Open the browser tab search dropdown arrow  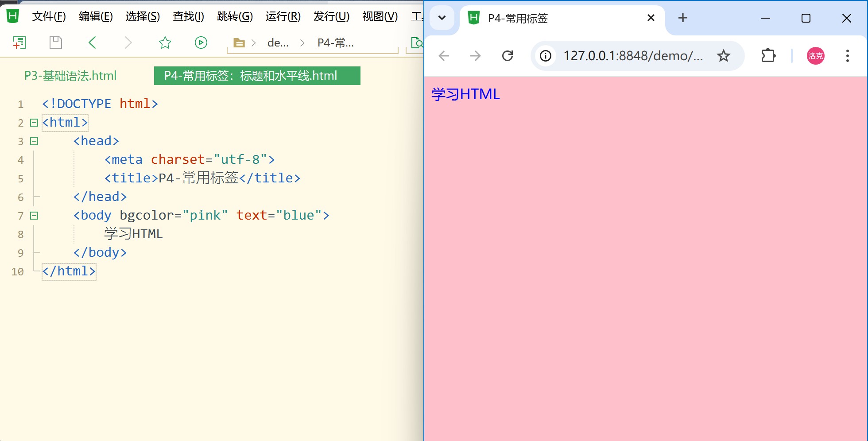click(442, 18)
